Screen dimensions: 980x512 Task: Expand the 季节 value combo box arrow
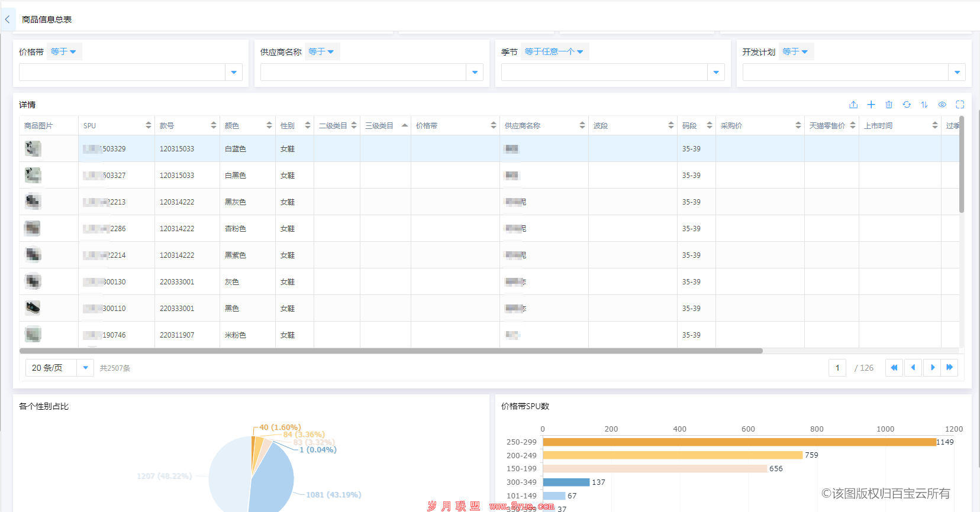tap(716, 72)
